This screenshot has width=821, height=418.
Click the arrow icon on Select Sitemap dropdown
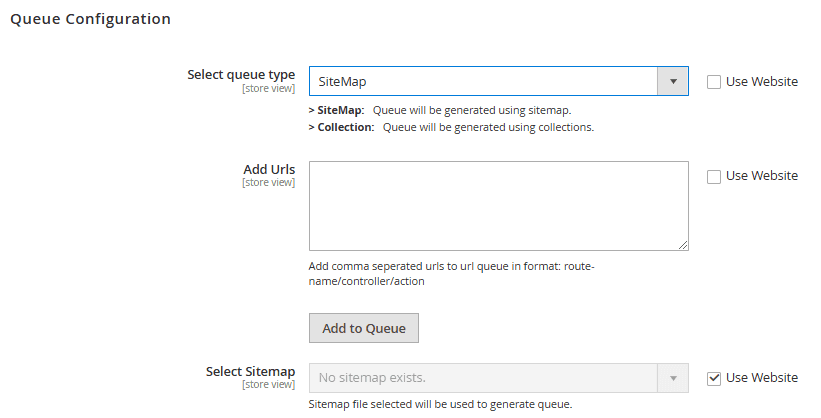(x=673, y=378)
